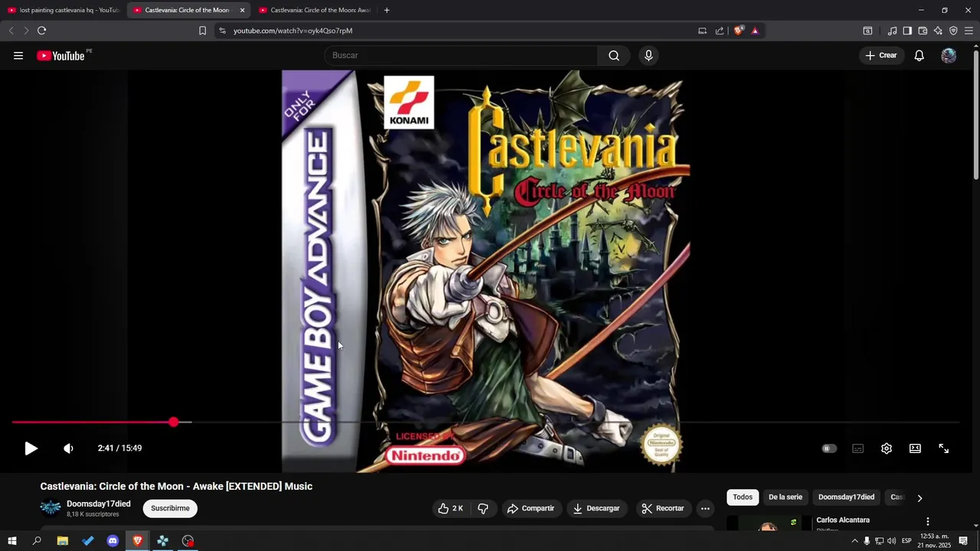This screenshot has height=551, width=980.
Task: Click the Carlos Alcantara video title
Action: [x=843, y=520]
